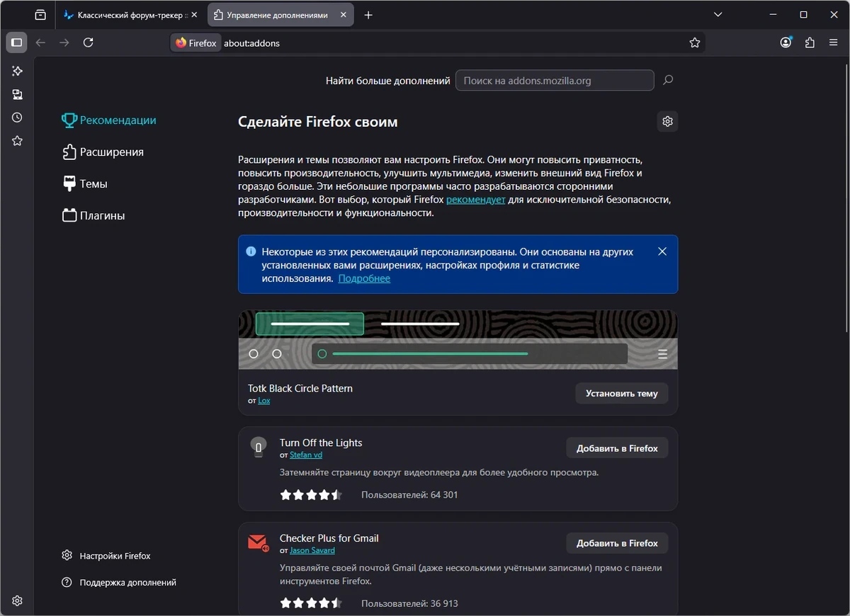Image resolution: width=850 pixels, height=616 pixels.
Task: Open the Плагины category
Action: (x=93, y=216)
